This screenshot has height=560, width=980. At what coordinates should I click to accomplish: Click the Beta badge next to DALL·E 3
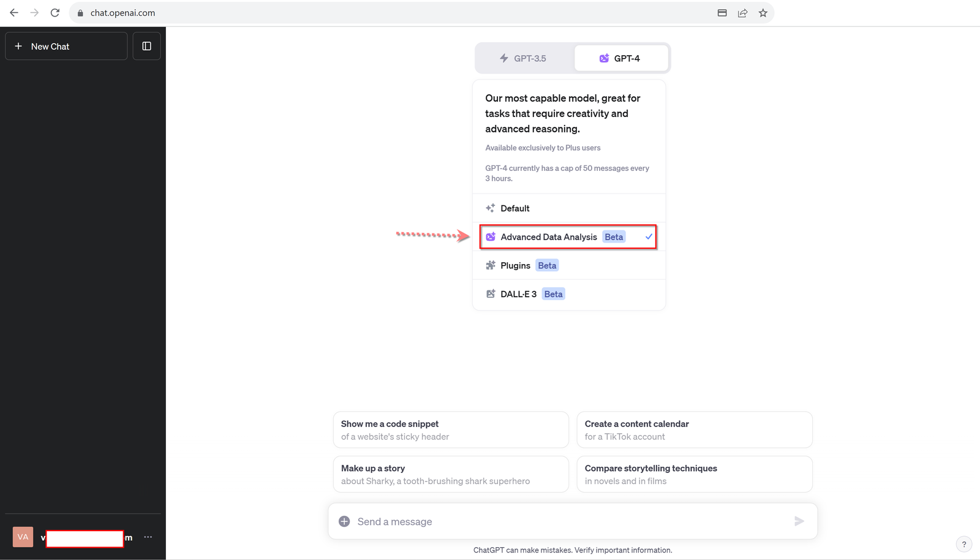point(553,294)
